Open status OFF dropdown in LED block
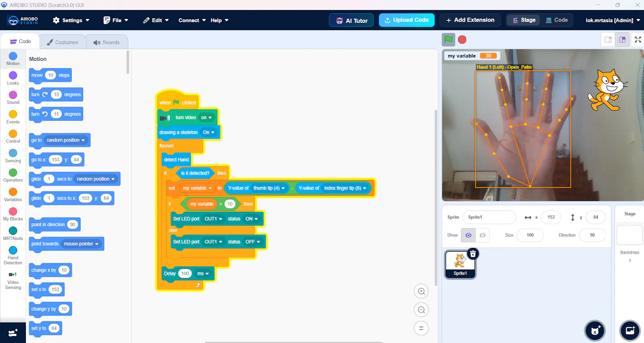 [x=253, y=242]
